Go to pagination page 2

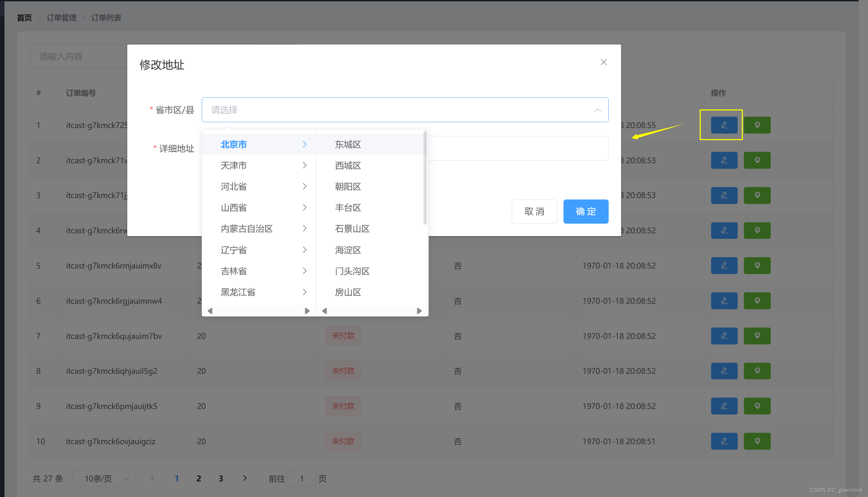[199, 478]
